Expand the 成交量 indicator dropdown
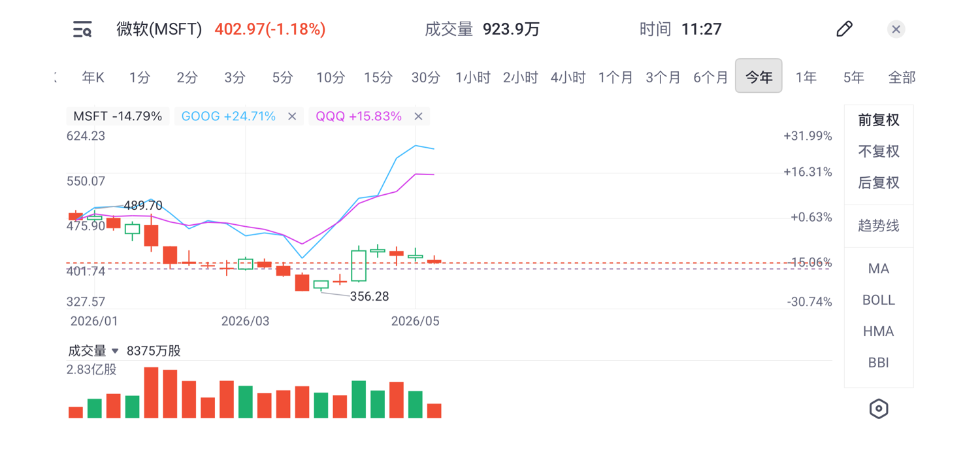This screenshot has width=980, height=453. (115, 351)
